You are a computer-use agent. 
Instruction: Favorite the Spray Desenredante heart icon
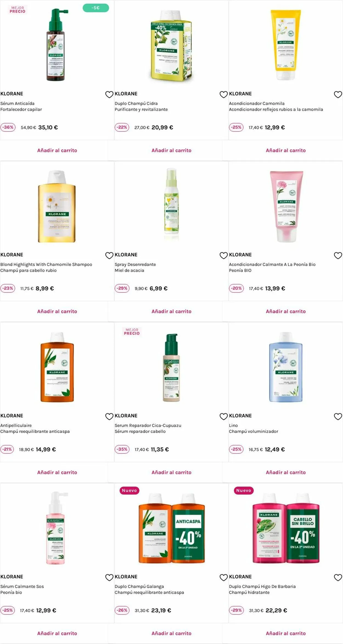click(x=224, y=256)
